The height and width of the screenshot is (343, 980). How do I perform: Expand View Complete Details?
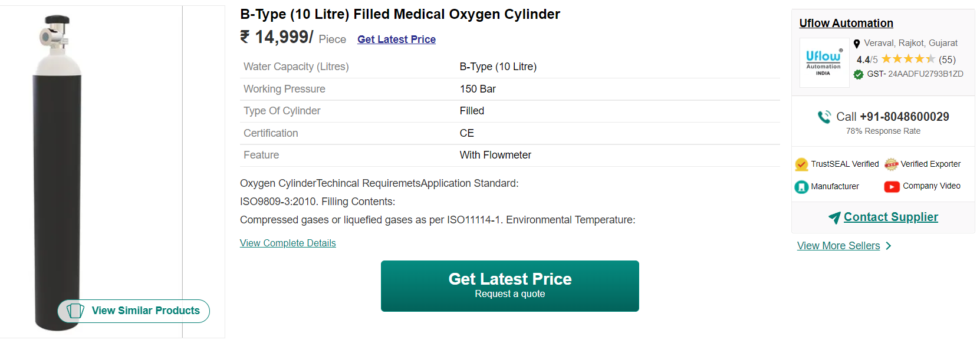(x=288, y=243)
